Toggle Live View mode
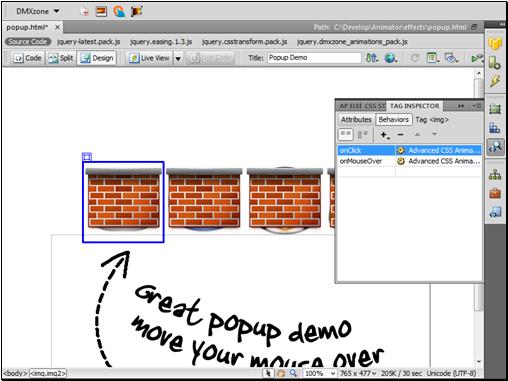The image size is (508, 381). tap(150, 58)
